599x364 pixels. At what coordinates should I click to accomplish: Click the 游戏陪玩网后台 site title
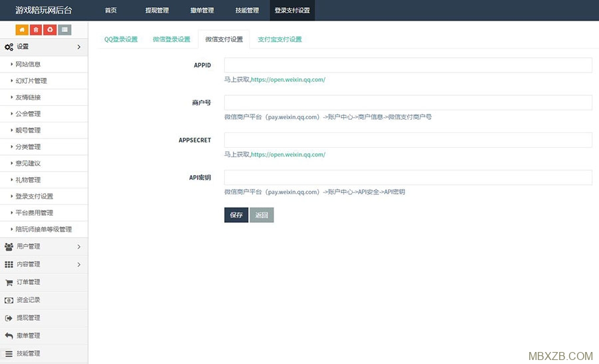43,10
